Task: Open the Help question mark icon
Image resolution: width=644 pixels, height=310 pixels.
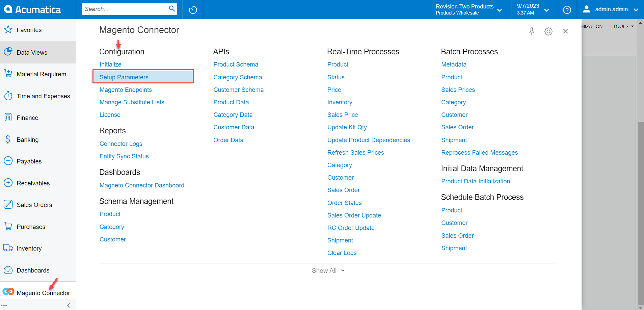Action: [567, 9]
